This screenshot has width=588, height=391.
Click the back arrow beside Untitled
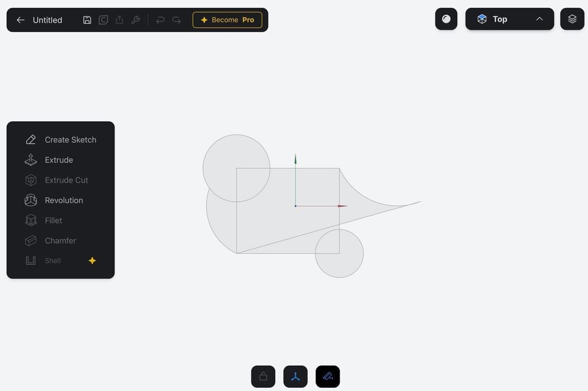(x=21, y=20)
